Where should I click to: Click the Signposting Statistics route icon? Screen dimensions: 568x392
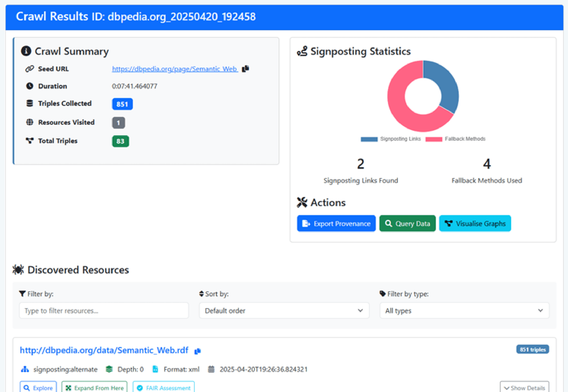(x=302, y=51)
